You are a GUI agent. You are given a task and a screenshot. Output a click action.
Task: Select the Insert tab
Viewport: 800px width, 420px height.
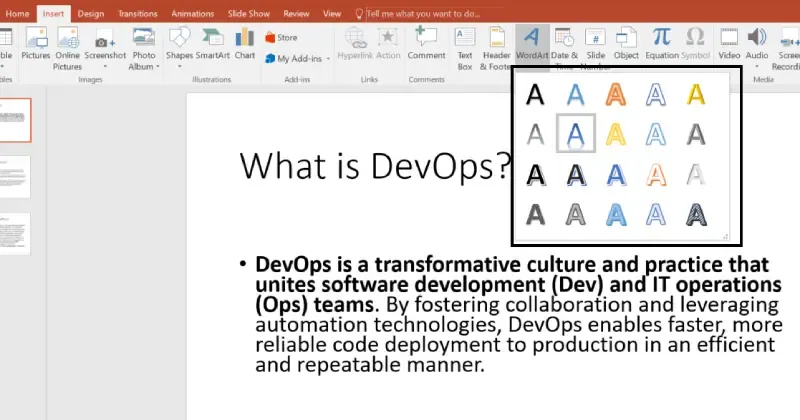tap(53, 14)
